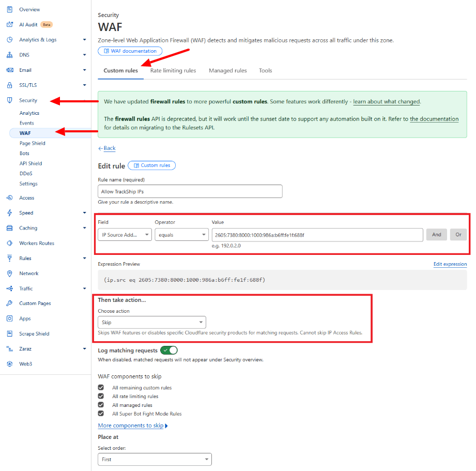Expand the Rules menu arrow

pos(84,258)
